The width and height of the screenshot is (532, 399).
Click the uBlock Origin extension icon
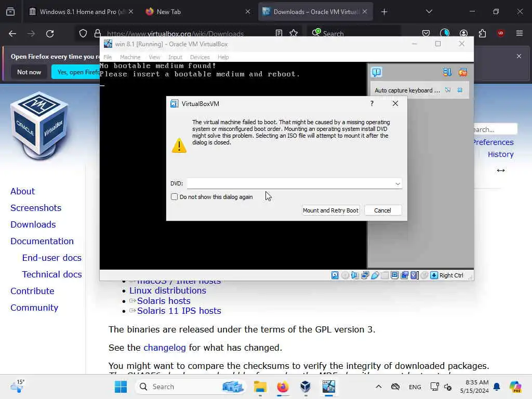coord(501,33)
